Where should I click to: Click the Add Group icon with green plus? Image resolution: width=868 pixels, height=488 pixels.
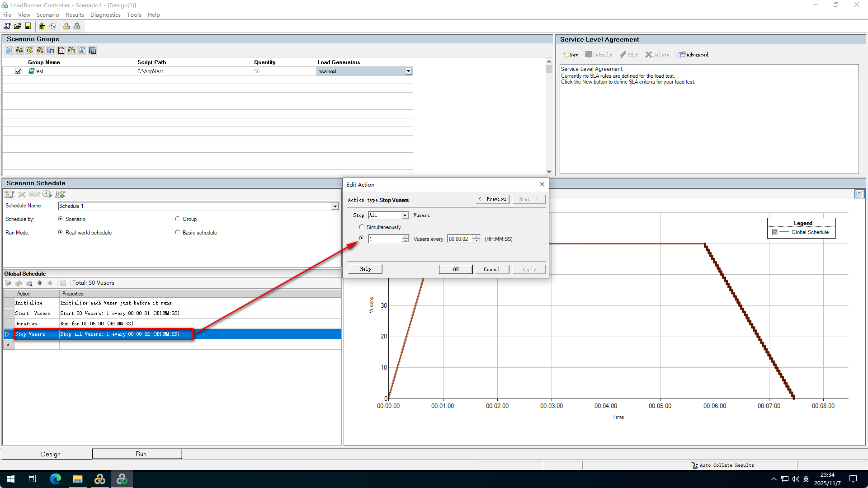(x=30, y=50)
